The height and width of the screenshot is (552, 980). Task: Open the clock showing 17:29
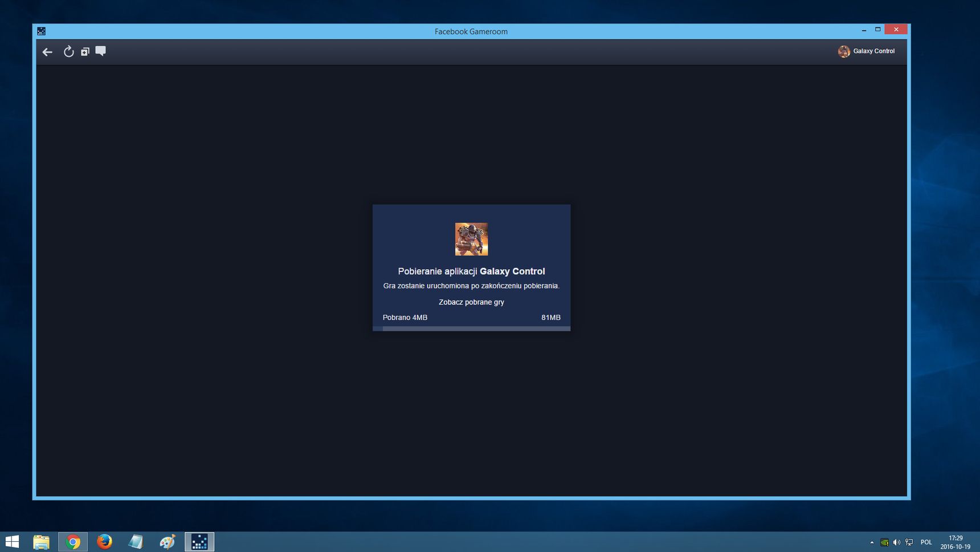(955, 542)
